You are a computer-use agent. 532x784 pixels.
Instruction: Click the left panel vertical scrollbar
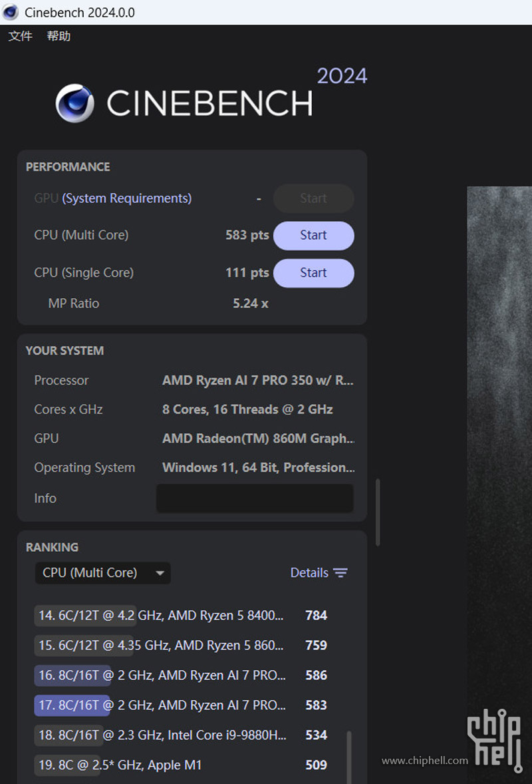[x=378, y=512]
